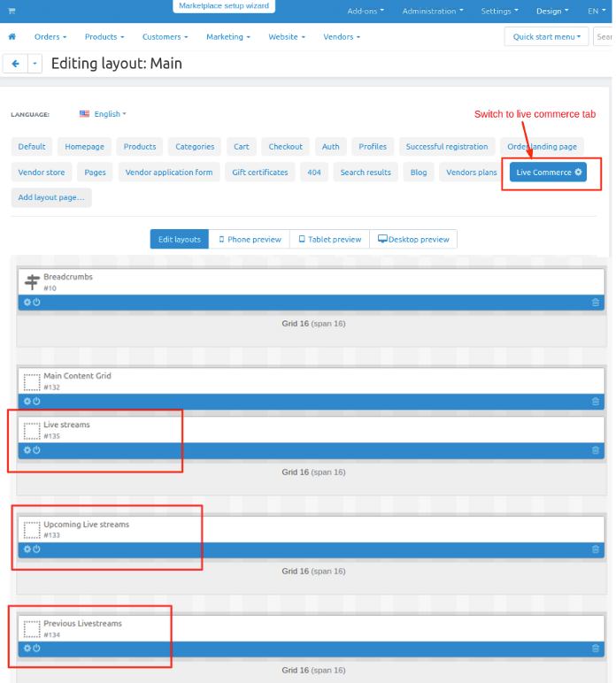Expand the Quick start menu dropdown
Image resolution: width=616 pixels, height=683 pixels.
546,37
